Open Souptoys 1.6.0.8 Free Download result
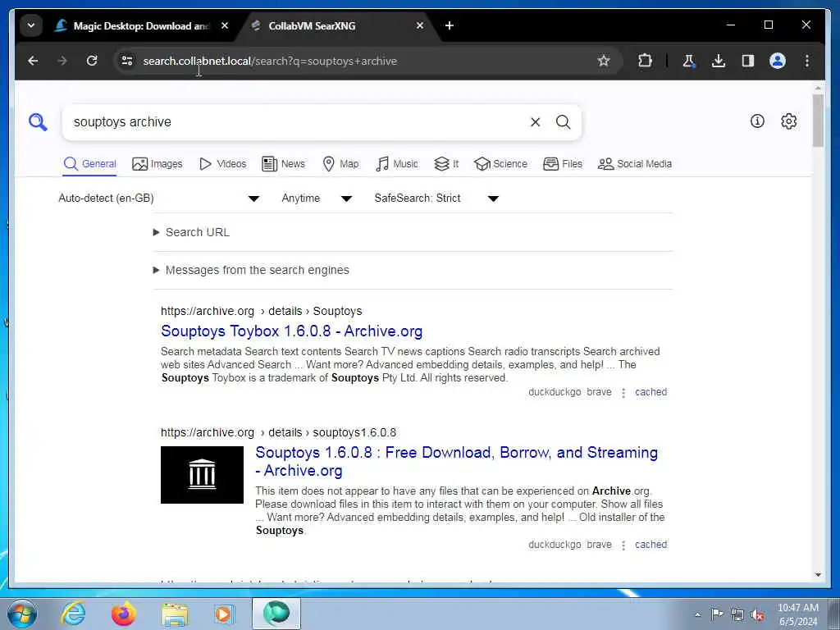Image resolution: width=840 pixels, height=630 pixels. click(x=456, y=461)
